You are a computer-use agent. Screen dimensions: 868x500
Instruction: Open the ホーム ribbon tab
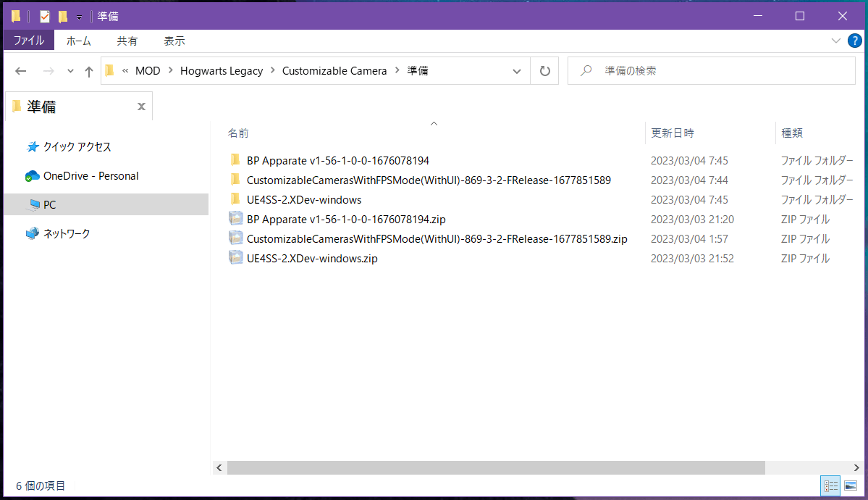tap(79, 41)
